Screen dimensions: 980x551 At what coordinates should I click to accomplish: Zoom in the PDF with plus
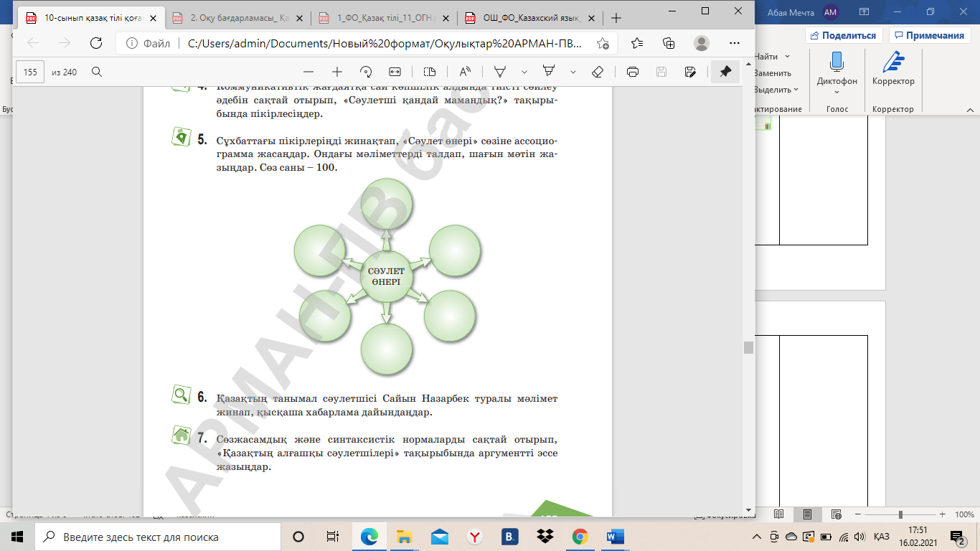click(x=337, y=72)
